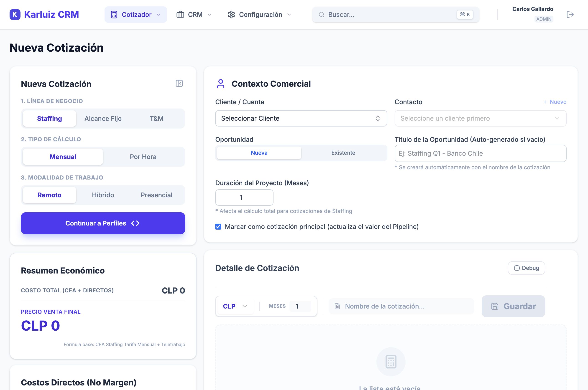The image size is (588, 390).
Task: Open the Contacto dropdown
Action: 480,118
